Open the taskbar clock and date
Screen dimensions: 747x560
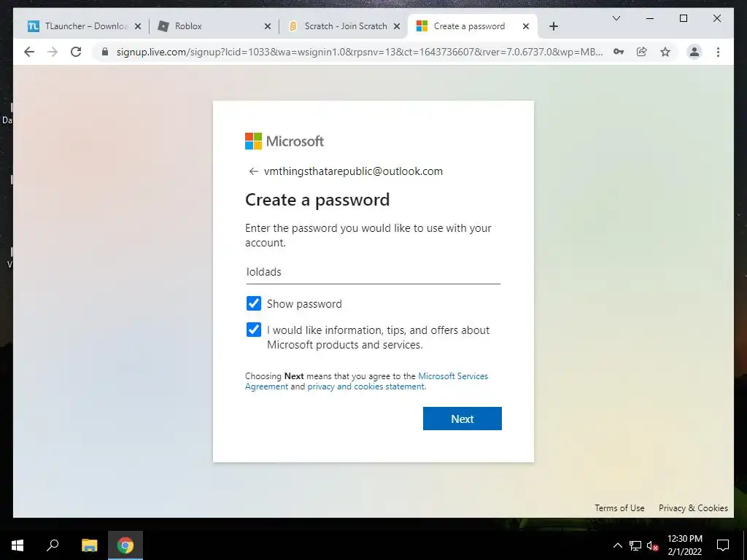[x=684, y=545]
